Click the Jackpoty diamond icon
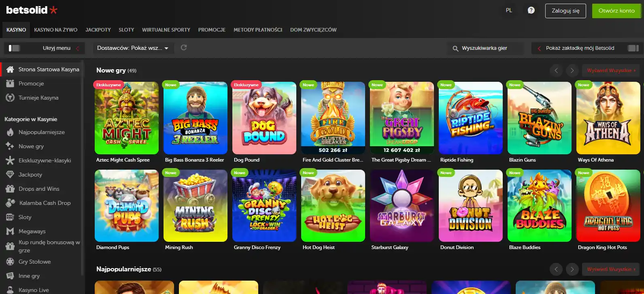The image size is (644, 294). (x=11, y=175)
